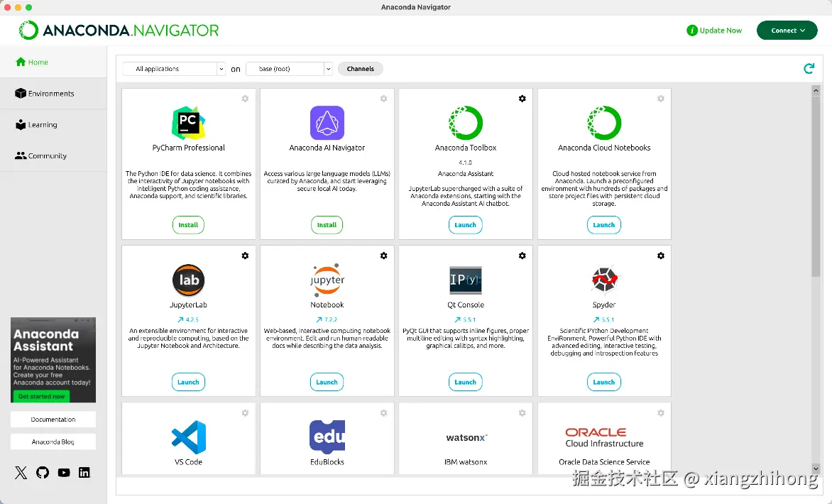Open settings gear on PyCharm Professional card

click(245, 99)
